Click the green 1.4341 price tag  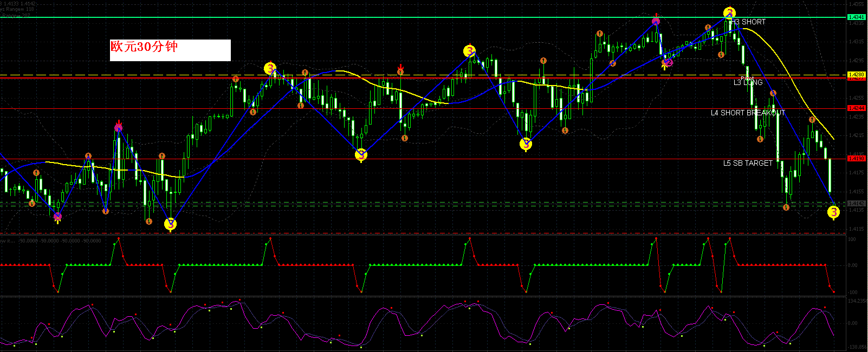(857, 17)
